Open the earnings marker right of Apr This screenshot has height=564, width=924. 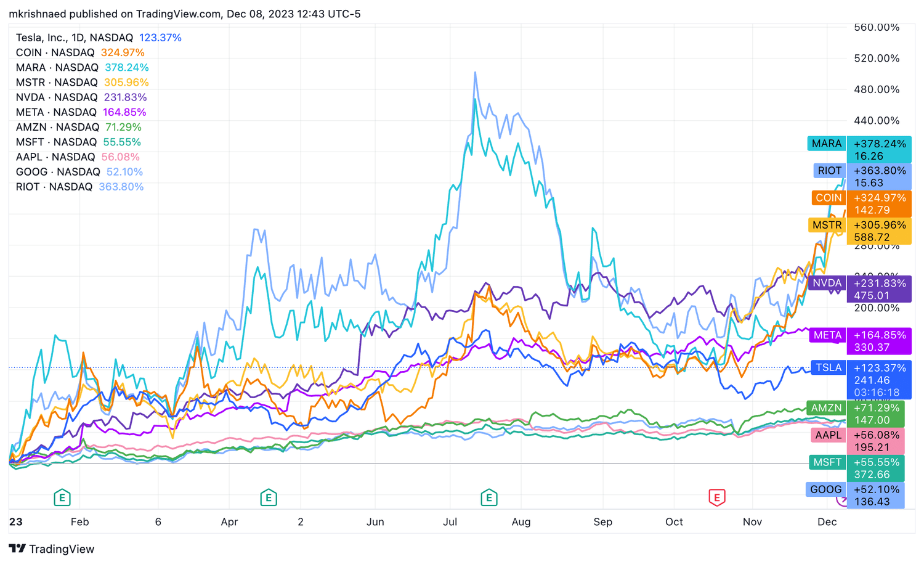pyautogui.click(x=268, y=497)
